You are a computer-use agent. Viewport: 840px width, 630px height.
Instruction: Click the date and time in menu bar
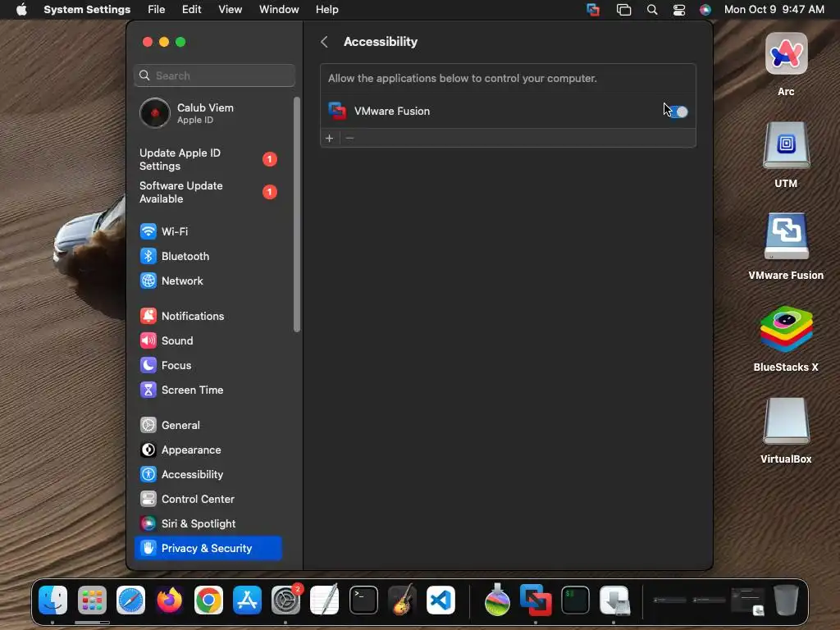[x=774, y=10]
